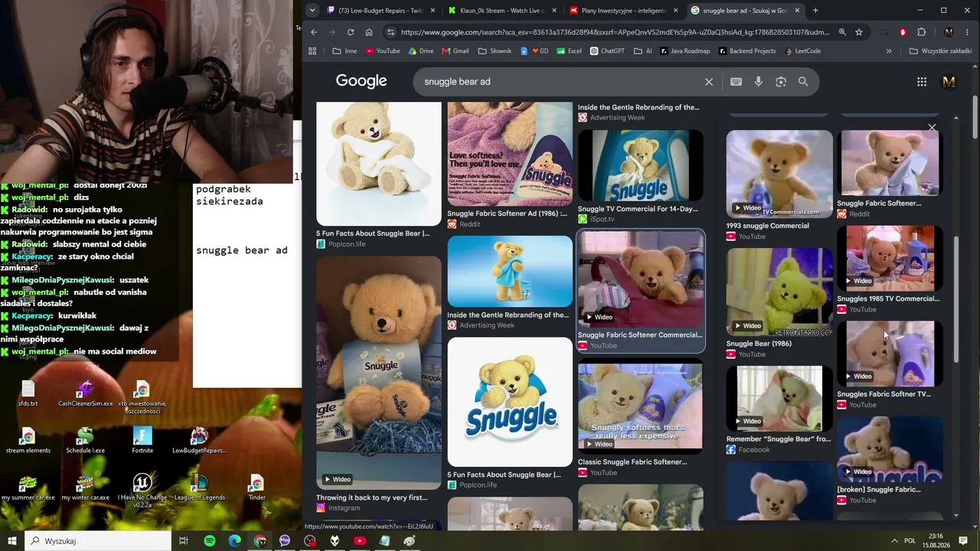Image resolution: width=980 pixels, height=551 pixels.
Task: Open the YouTube bookmark
Action: [383, 51]
